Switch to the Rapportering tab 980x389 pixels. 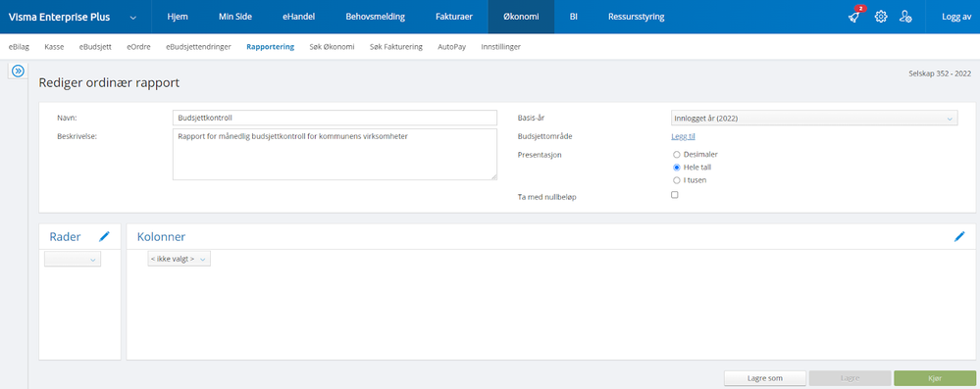coord(270,47)
